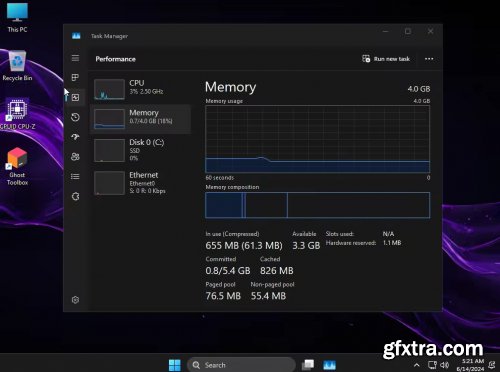Image resolution: width=500 pixels, height=372 pixels.
Task: Open the App history page icon
Action: tap(75, 117)
